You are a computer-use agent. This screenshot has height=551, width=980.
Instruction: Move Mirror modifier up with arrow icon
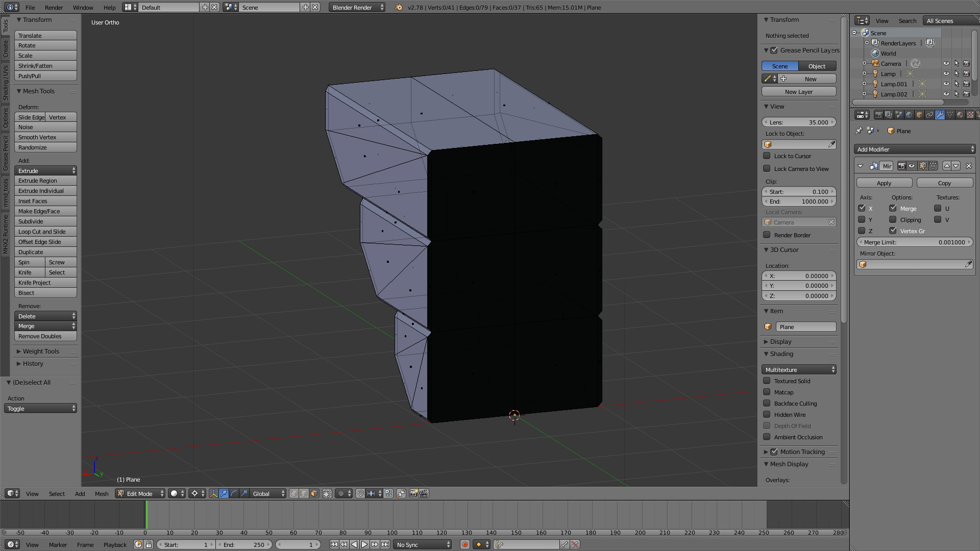click(x=947, y=166)
